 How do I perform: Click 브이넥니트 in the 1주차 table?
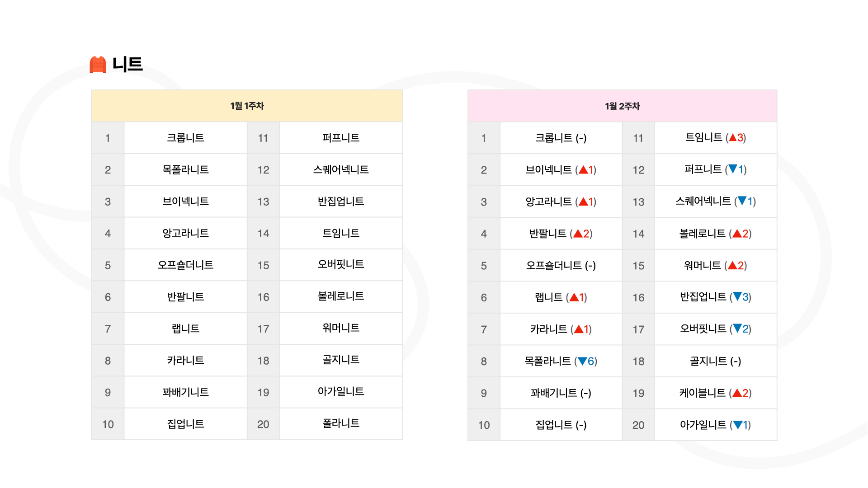coord(185,202)
